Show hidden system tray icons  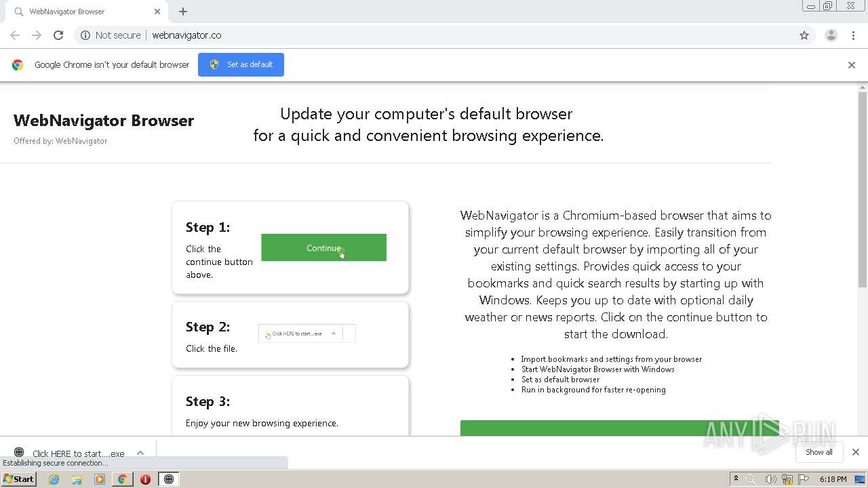(736, 479)
